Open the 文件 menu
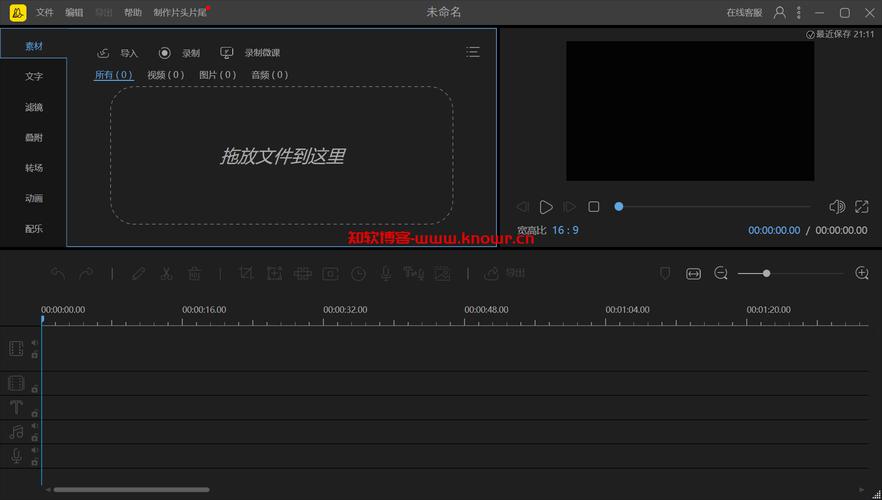The height and width of the screenshot is (500, 882). [45, 13]
